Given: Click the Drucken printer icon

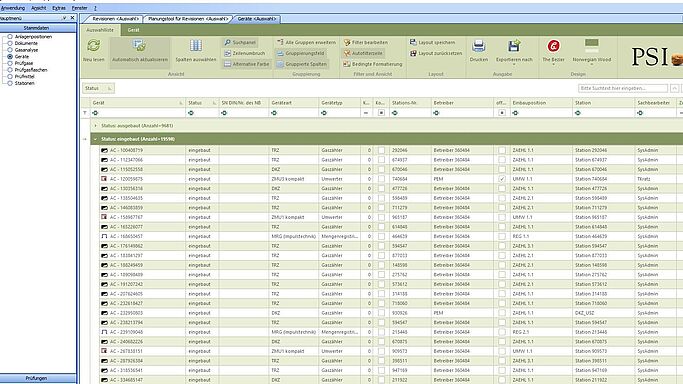Looking at the screenshot, I should pyautogui.click(x=479, y=45).
